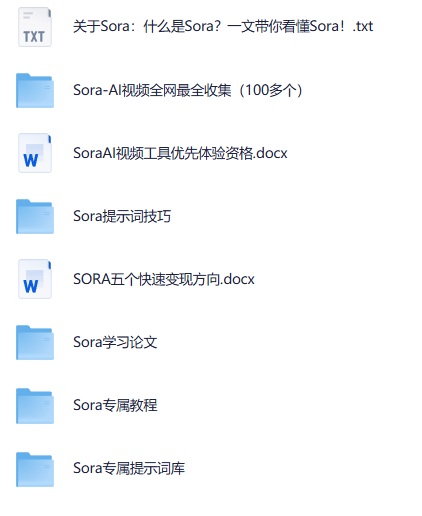This screenshot has width=422, height=516.
Task: Click the SoraAI视频工具优先体验资格.docx file name
Action: coord(180,153)
